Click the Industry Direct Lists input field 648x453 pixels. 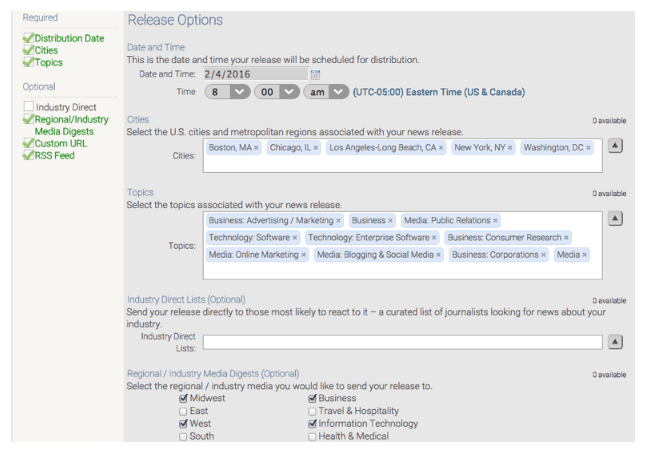click(x=402, y=342)
